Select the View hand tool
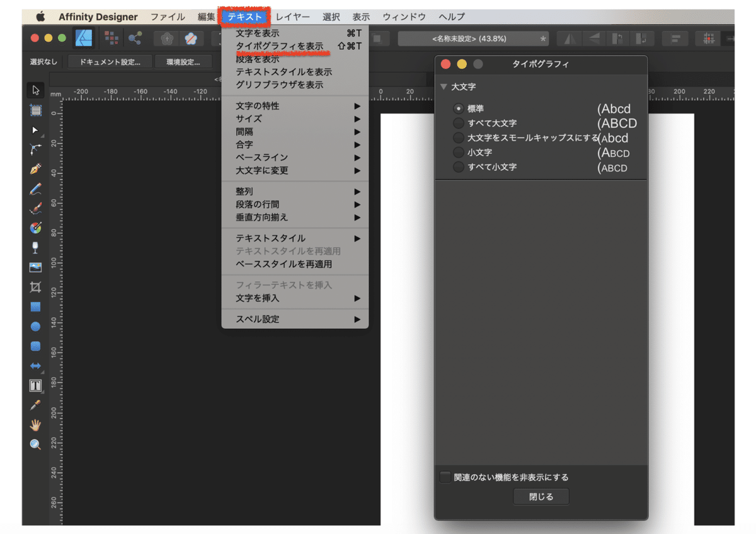This screenshot has height=534, width=756. point(35,425)
